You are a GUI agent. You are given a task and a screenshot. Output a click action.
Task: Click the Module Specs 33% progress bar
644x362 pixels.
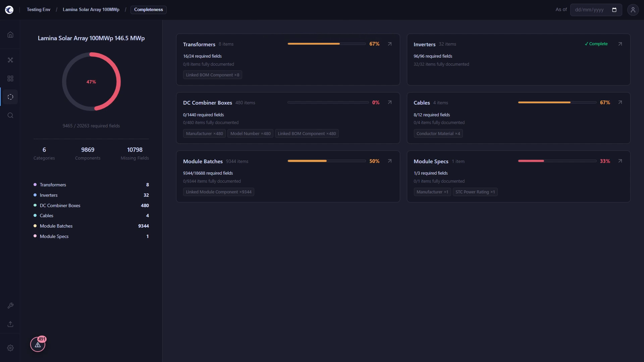click(x=557, y=161)
